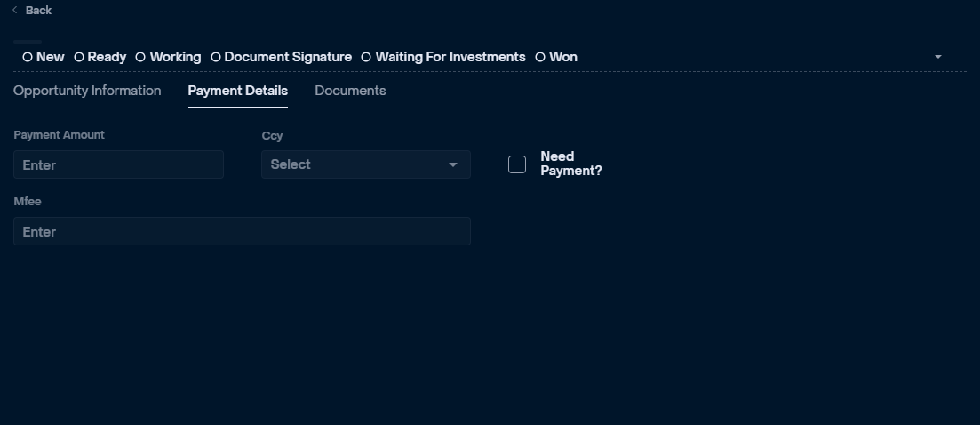Screen dimensions: 980x425
Task: Click the Need Payment? label text
Action: (570, 163)
